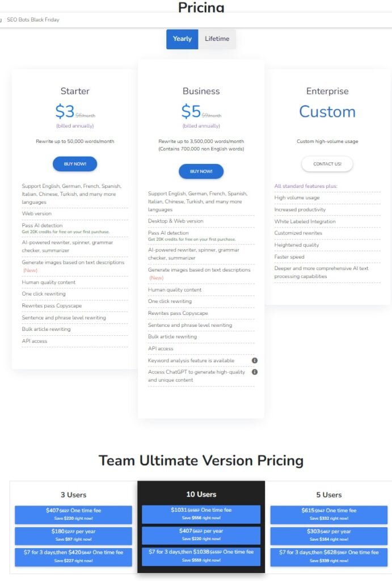Choose the $180 per year option for 3 Users

tap(73, 535)
